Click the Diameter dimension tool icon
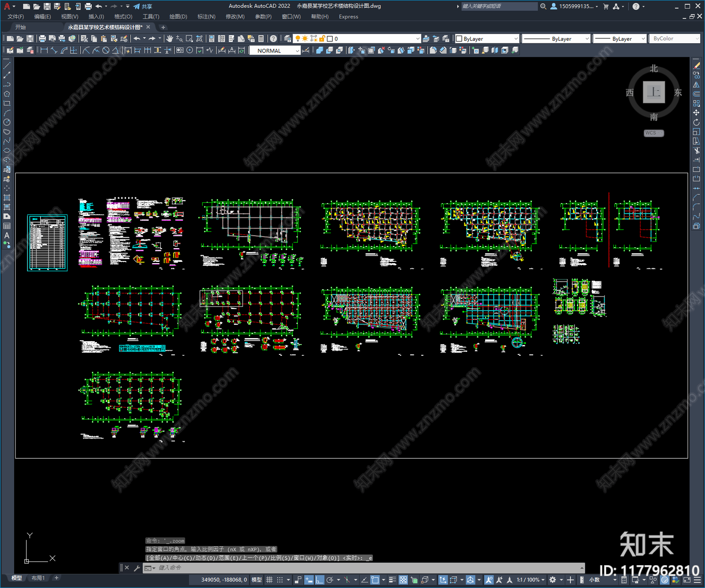The width and height of the screenshot is (705, 588). click(106, 50)
